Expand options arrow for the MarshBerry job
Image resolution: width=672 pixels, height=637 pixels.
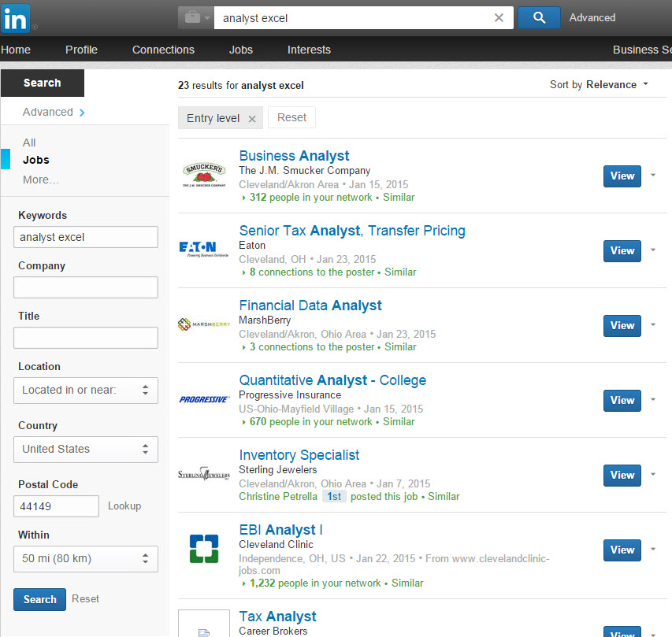pos(653,324)
